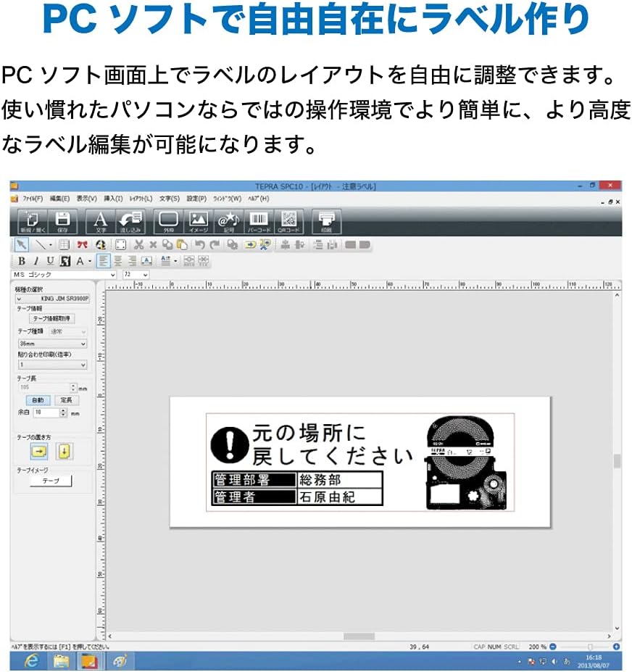Select the イメージ (image) insert icon

[199, 221]
